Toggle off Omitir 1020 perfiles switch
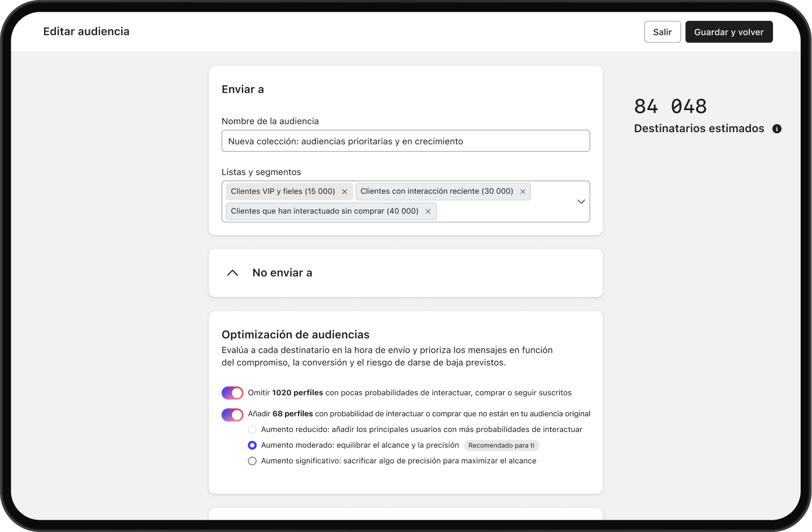 click(x=232, y=393)
